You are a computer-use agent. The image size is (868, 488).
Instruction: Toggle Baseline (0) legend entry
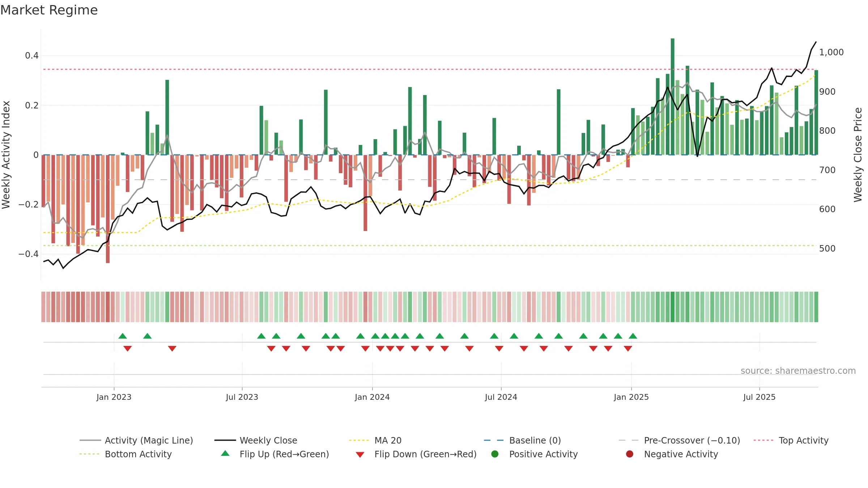point(522,440)
